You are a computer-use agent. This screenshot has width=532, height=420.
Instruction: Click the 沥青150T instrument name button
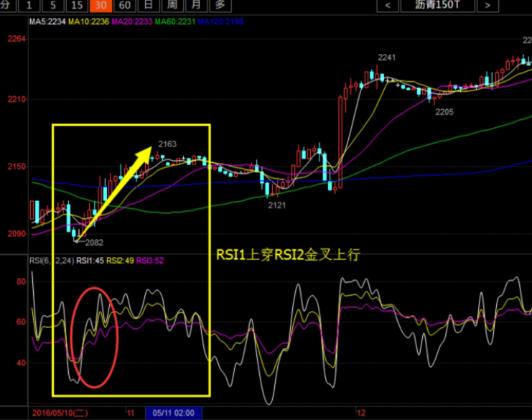point(438,5)
